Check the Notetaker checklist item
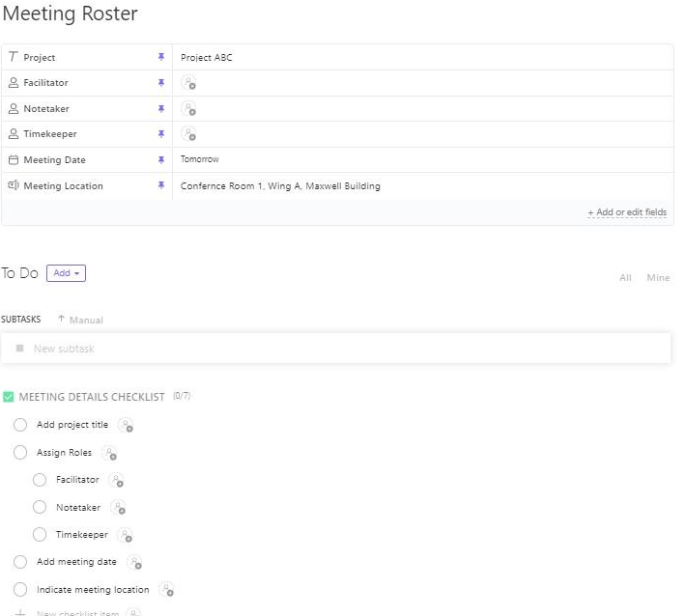The image size is (685, 616). [40, 507]
